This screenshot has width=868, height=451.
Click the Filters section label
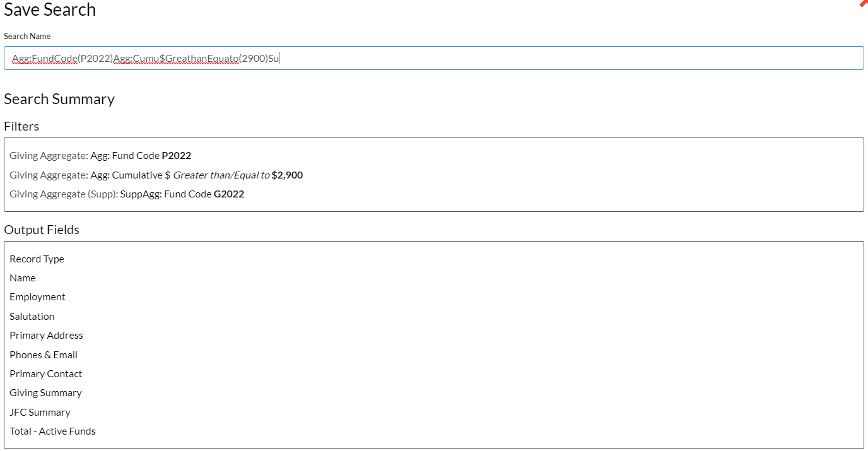coord(21,126)
